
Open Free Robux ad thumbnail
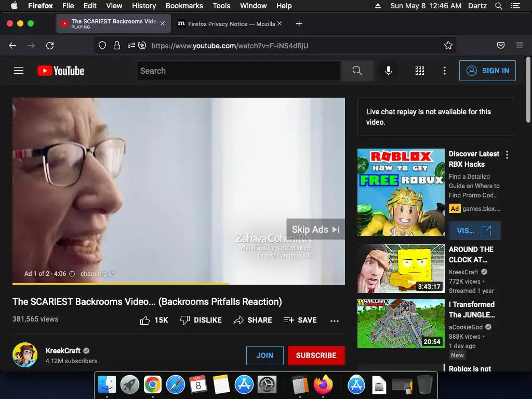point(401,192)
